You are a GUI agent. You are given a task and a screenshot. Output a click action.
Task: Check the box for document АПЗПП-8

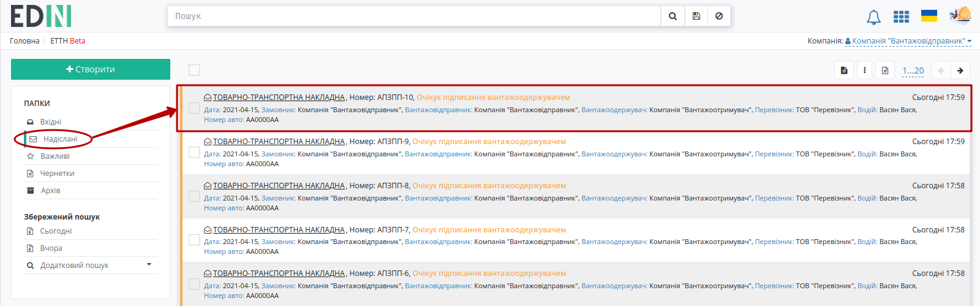click(x=194, y=196)
